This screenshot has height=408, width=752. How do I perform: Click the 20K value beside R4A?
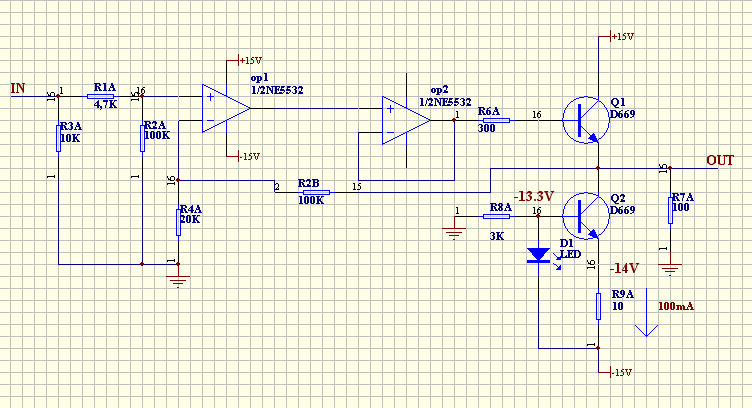[x=190, y=219]
